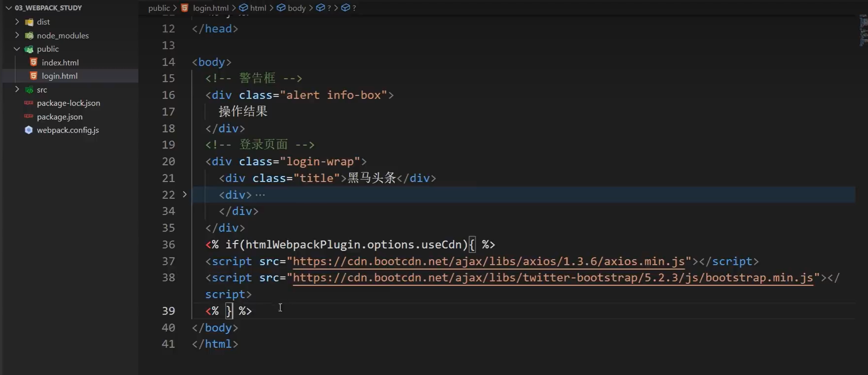This screenshot has height=375, width=868.
Task: Click the login.html breadcrumb segment
Action: [x=211, y=8]
